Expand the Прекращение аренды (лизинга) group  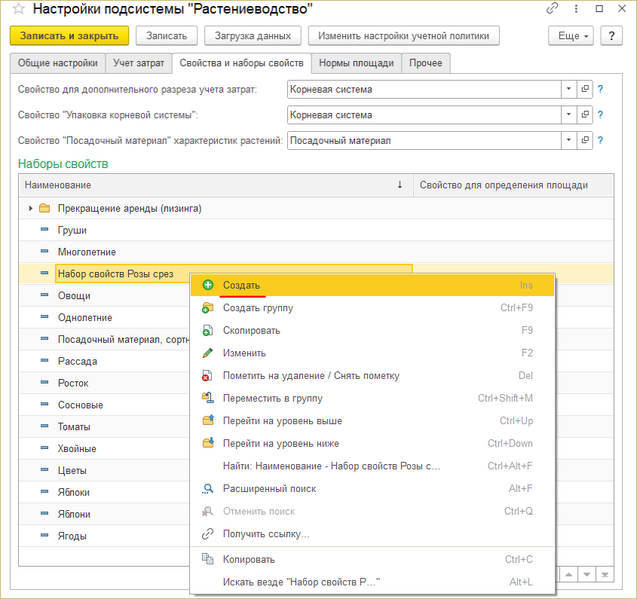30,208
